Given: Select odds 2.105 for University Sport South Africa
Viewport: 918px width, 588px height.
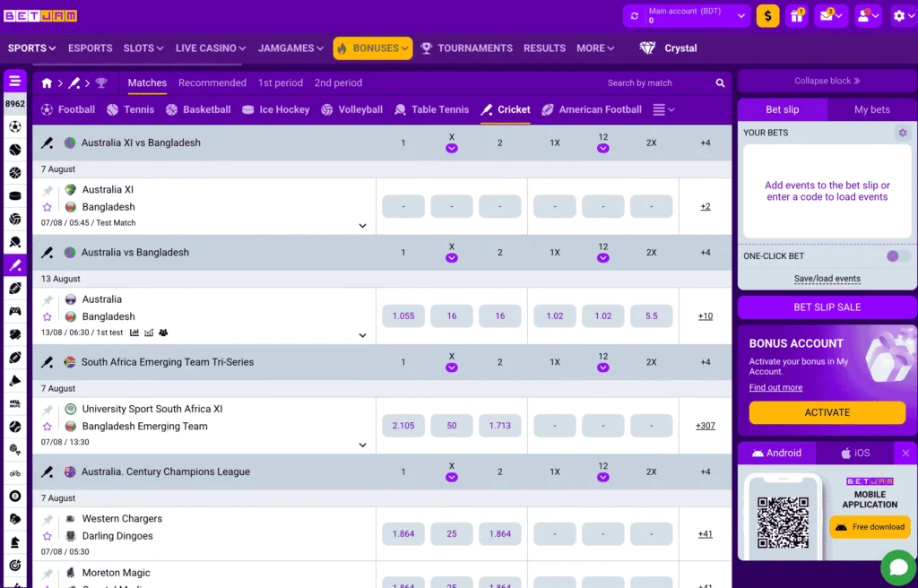Looking at the screenshot, I should pos(403,426).
